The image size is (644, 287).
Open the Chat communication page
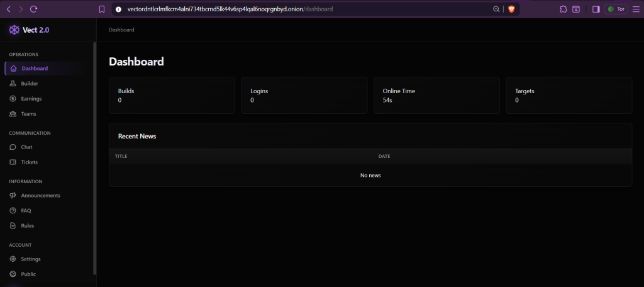tap(26, 147)
